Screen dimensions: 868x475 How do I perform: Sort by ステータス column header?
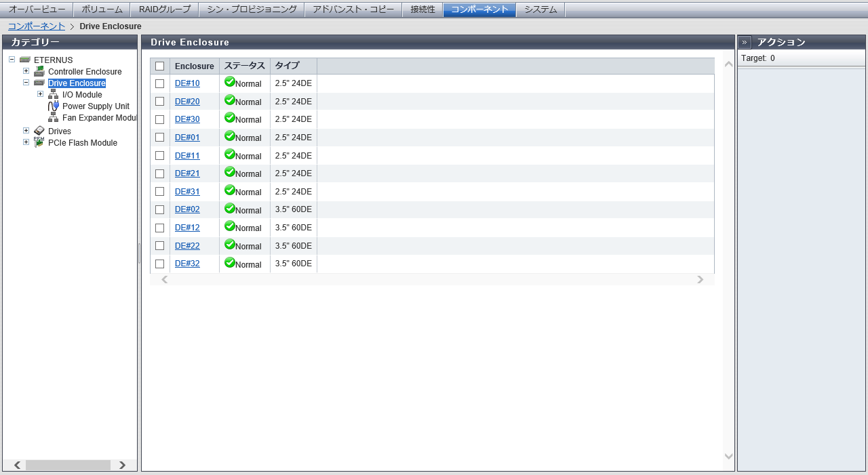[x=244, y=66]
